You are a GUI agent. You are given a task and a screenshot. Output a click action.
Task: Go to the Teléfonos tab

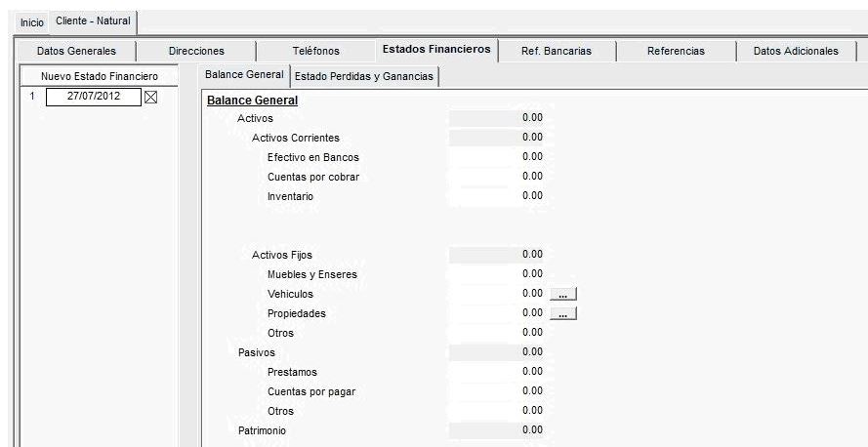click(x=316, y=51)
